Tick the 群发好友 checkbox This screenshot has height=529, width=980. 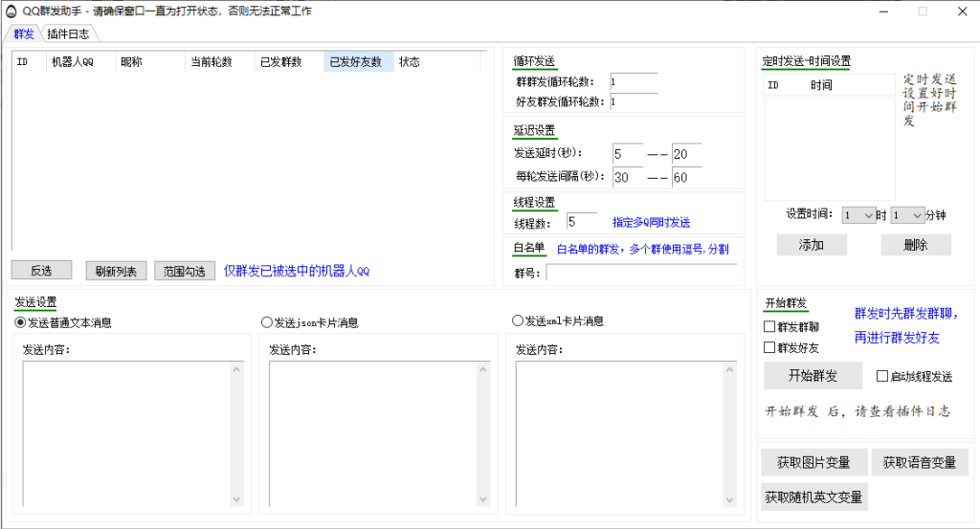pos(769,347)
